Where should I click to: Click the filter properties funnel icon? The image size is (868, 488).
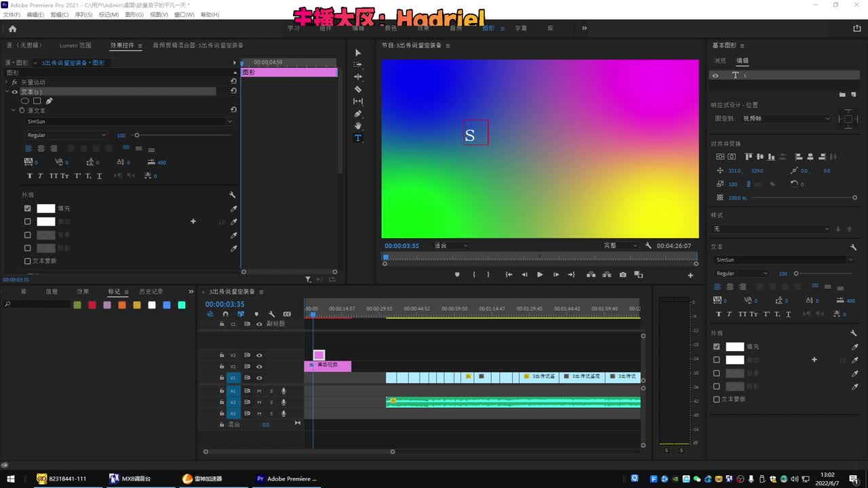308,279
